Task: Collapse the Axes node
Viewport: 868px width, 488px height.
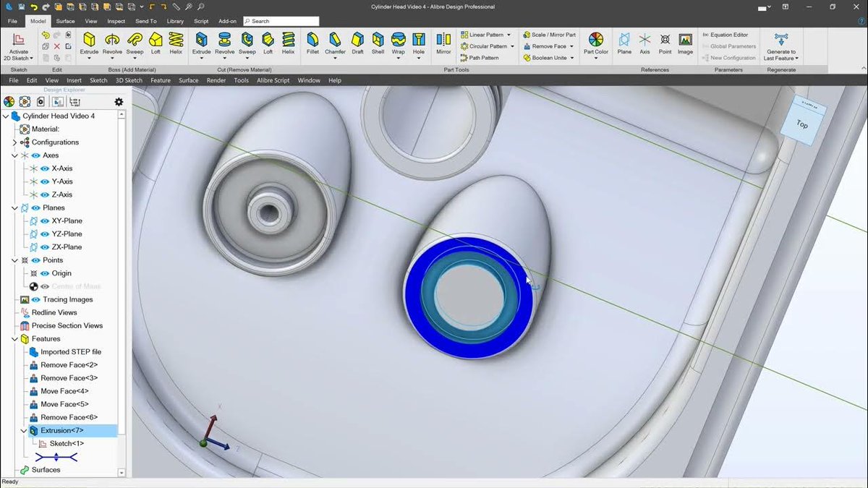Action: [14, 155]
